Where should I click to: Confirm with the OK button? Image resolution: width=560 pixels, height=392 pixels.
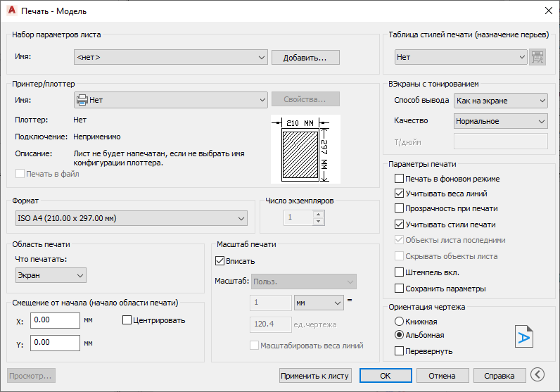tap(386, 376)
